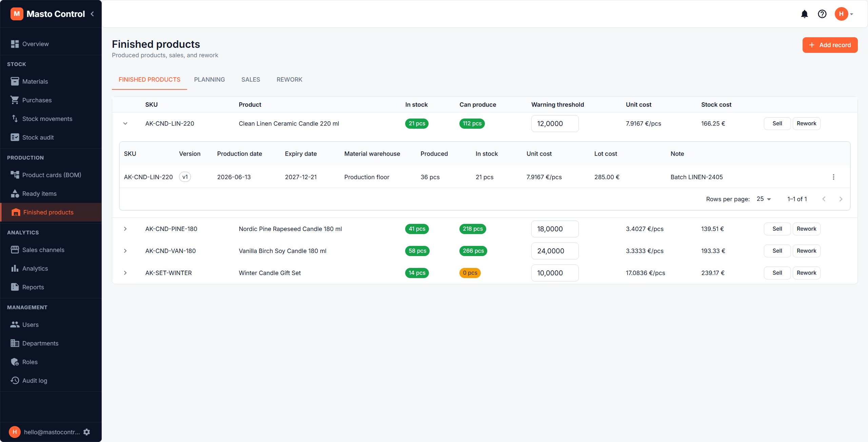
Task: Collapse the AK-CND-LIN-220 row
Action: click(125, 124)
